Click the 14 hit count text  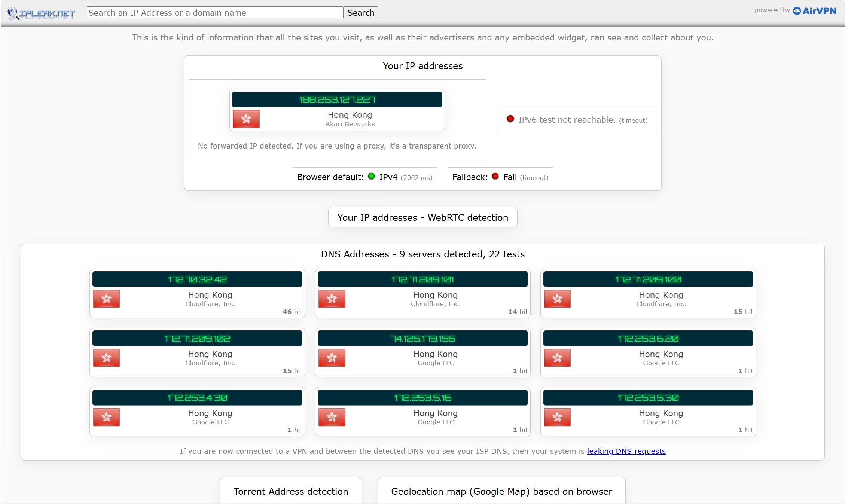[518, 311]
